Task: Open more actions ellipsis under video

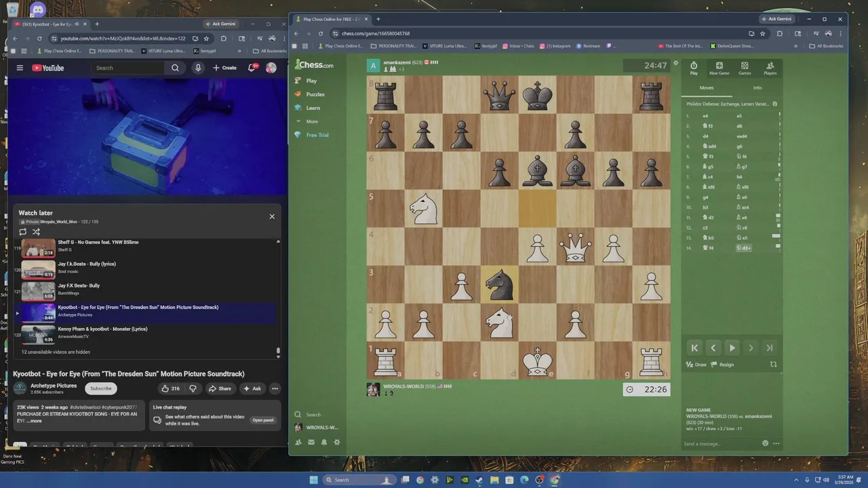Action: click(x=275, y=388)
